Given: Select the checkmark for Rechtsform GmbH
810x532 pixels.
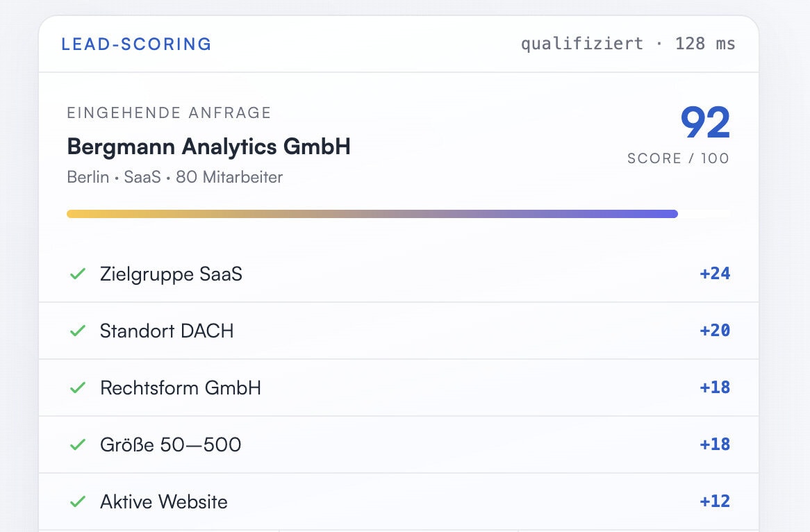Looking at the screenshot, I should click(78, 388).
